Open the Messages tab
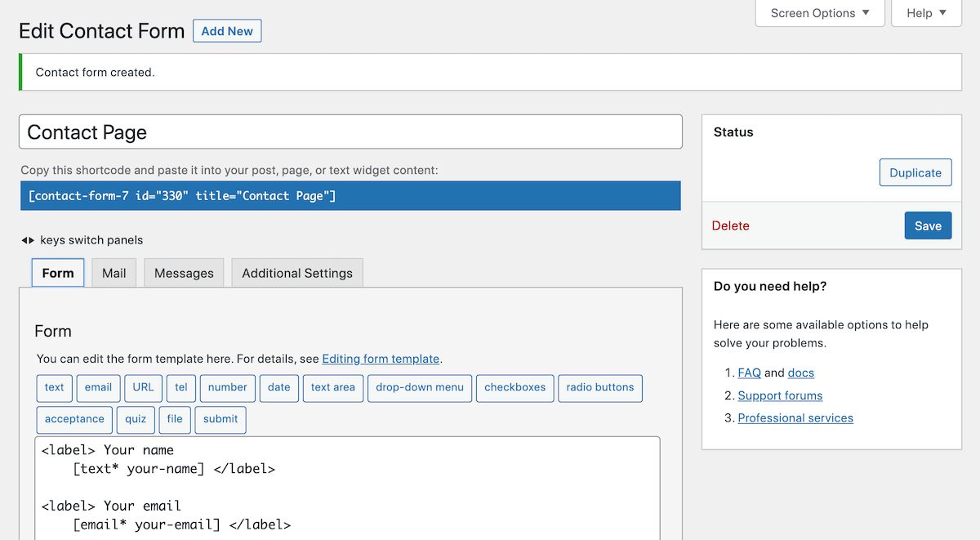Screen dimensions: 980x540 [184, 273]
